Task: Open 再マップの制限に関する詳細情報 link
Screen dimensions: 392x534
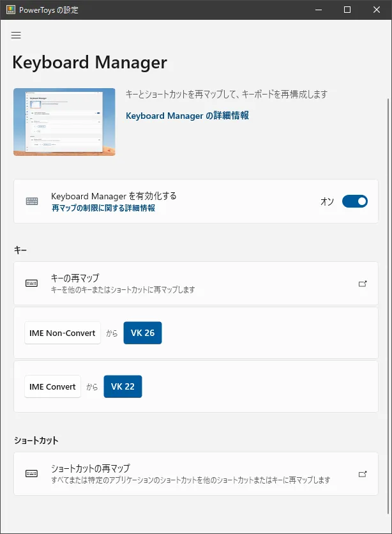Action: coord(103,208)
